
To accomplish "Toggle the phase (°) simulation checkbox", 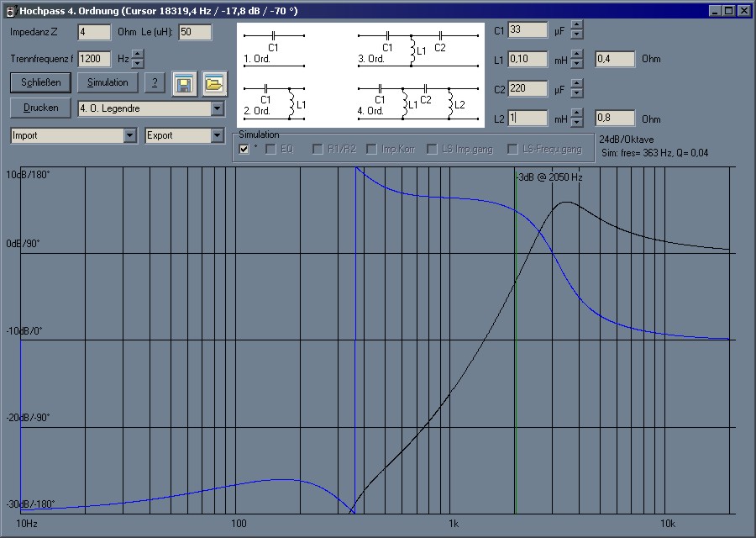I will [244, 149].
